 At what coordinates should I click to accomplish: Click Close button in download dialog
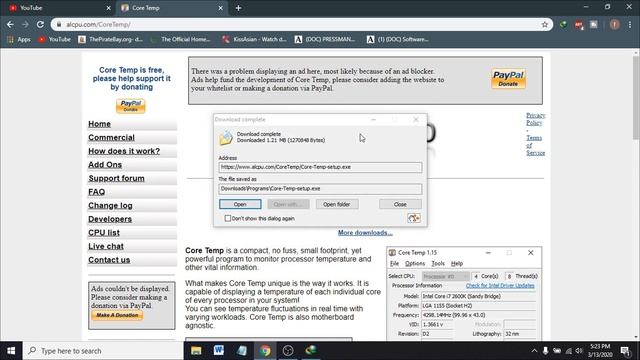(x=400, y=204)
